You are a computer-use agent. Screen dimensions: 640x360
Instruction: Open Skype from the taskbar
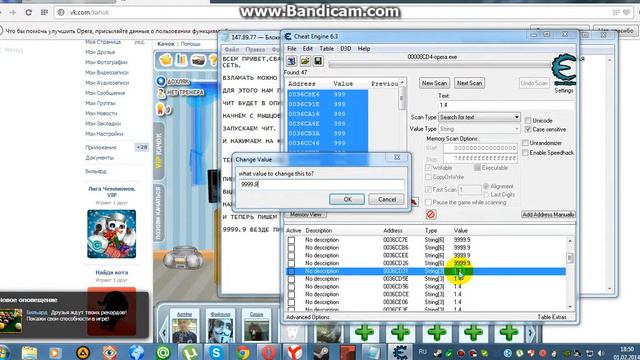click(216, 352)
